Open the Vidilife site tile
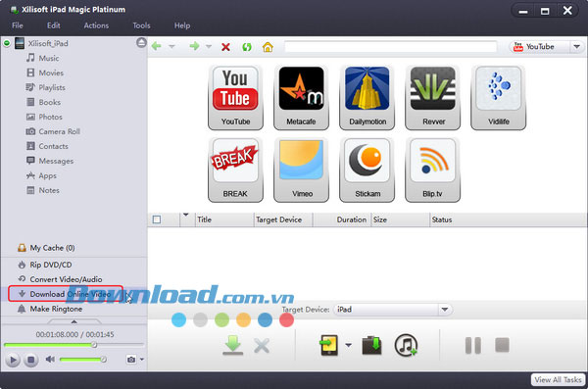 (x=499, y=98)
